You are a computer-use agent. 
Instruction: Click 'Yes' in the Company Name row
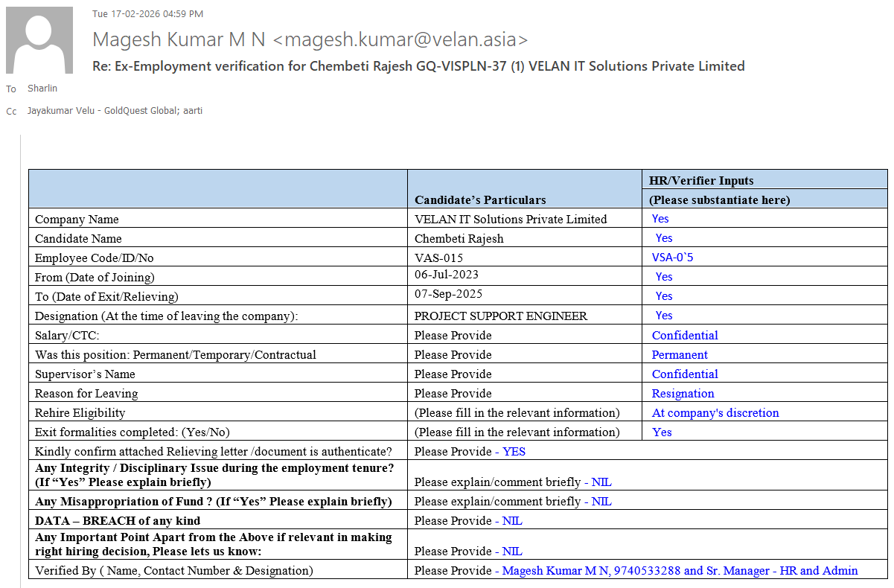[x=660, y=219]
